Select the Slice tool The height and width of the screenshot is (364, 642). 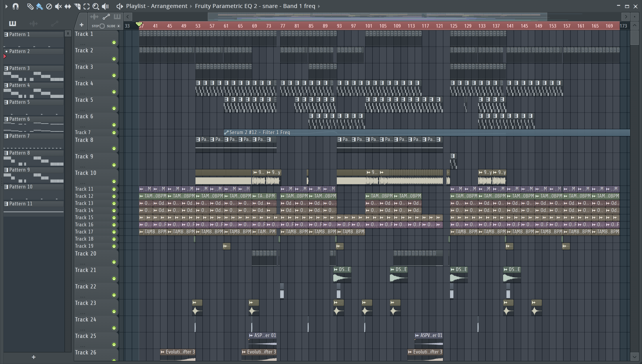(x=77, y=6)
